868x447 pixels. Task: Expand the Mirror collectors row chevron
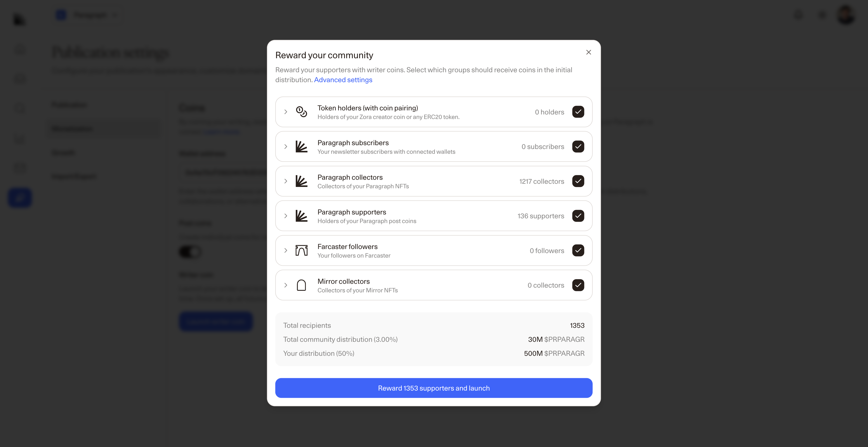285,285
